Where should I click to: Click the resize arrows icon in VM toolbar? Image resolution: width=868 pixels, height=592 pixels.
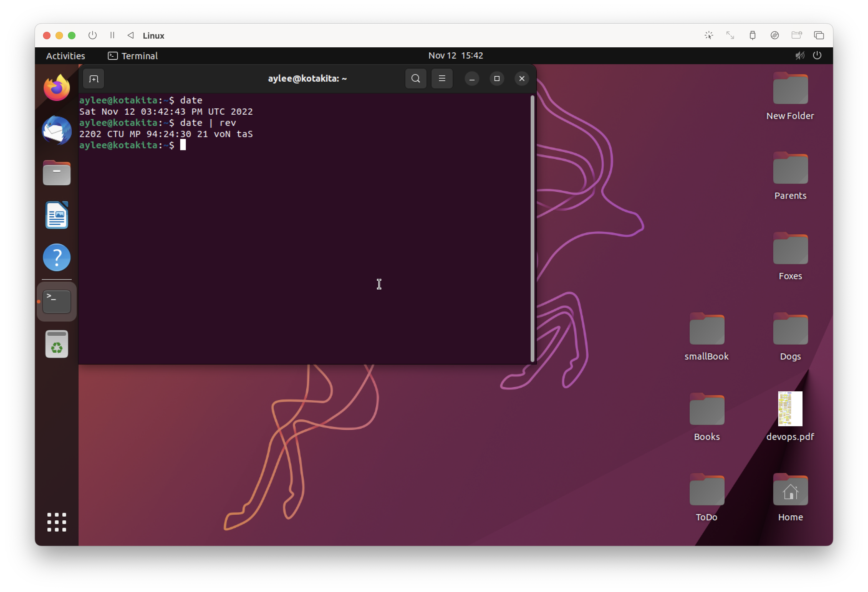tap(730, 36)
